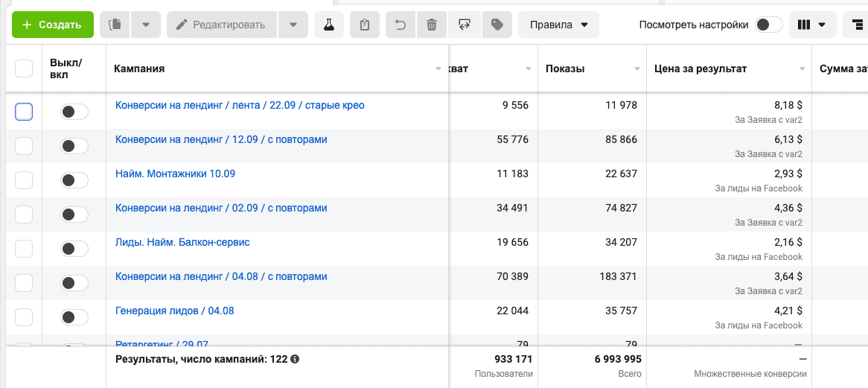
Task: Click the duplicate campaign icon
Action: pos(115,25)
